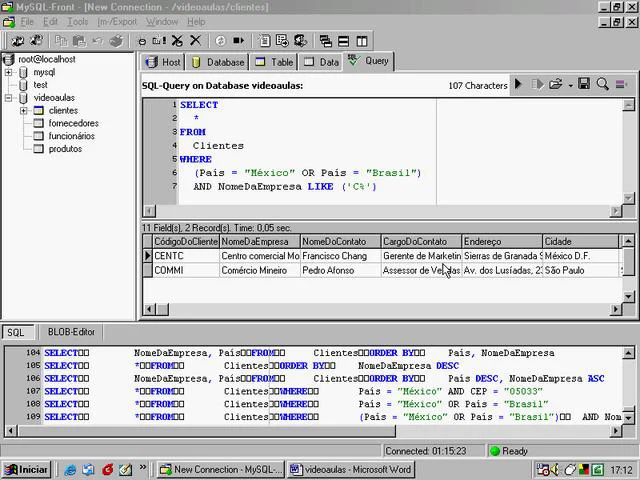Run the SQL query with the play icon
Image resolution: width=640 pixels, height=480 pixels.
tap(519, 84)
